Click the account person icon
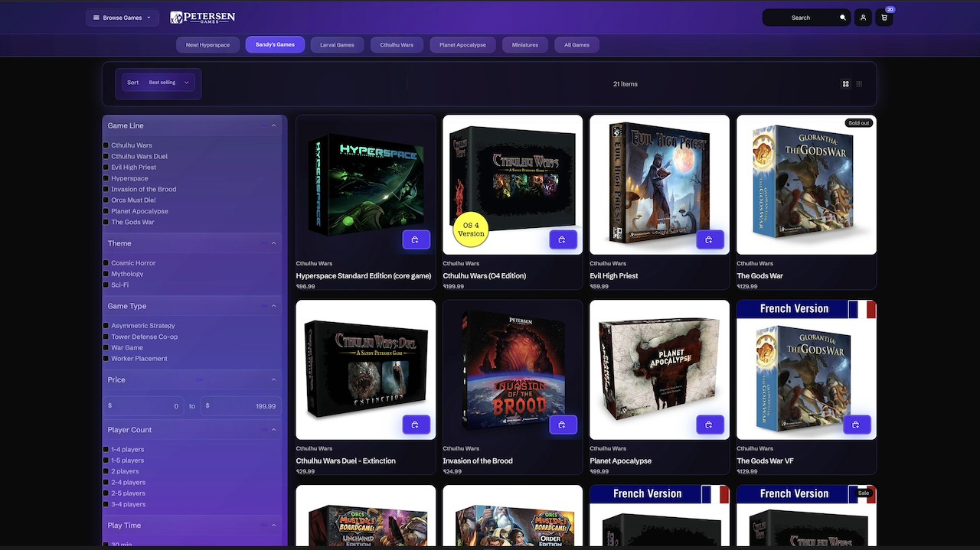The height and width of the screenshot is (550, 980). (x=863, y=17)
